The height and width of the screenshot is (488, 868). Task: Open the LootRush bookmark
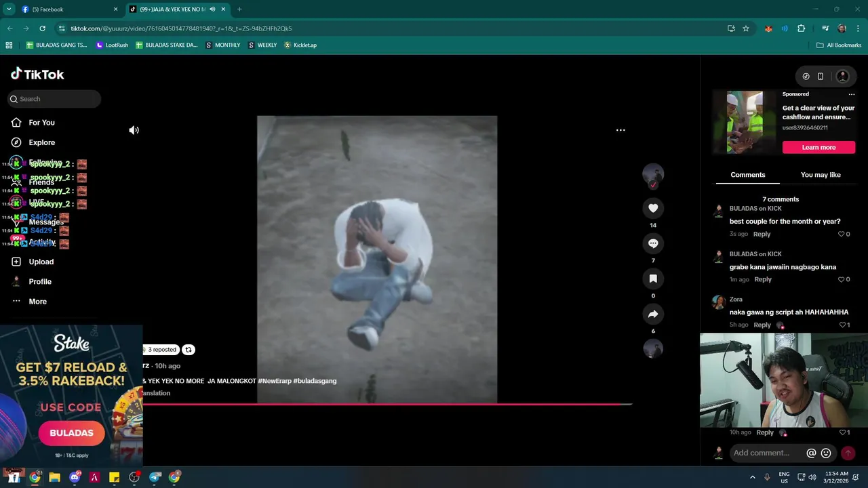tap(112, 45)
